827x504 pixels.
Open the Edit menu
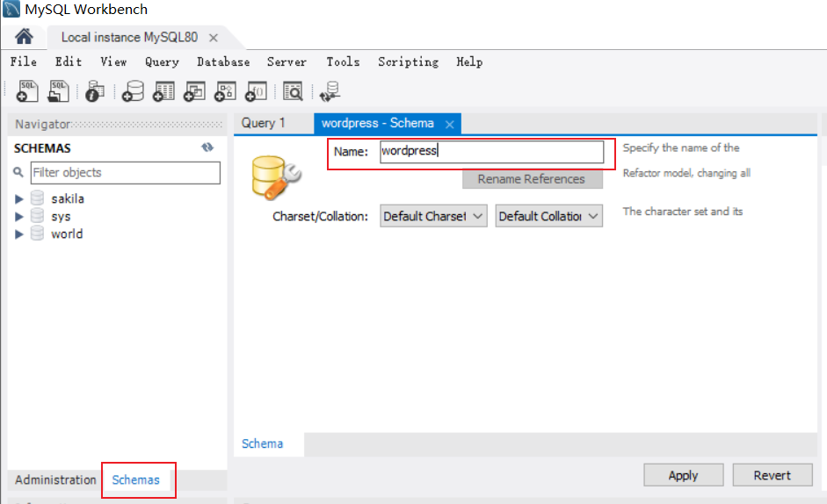[69, 61]
